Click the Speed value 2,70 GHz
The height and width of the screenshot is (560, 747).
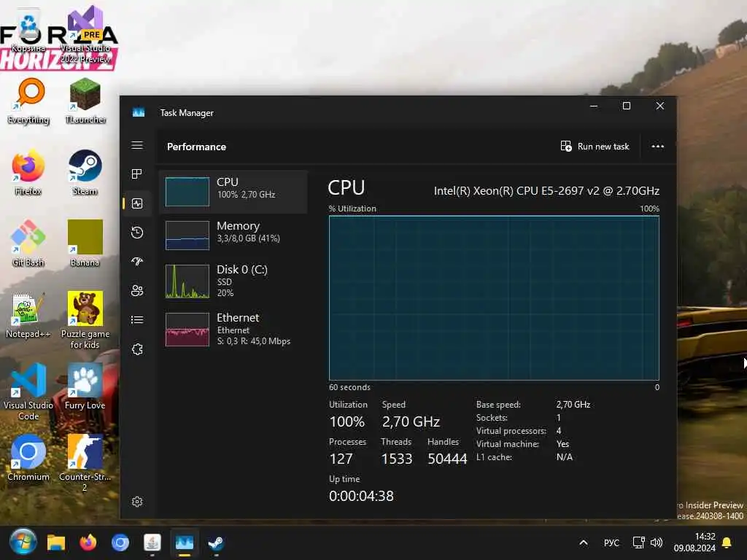(x=411, y=421)
